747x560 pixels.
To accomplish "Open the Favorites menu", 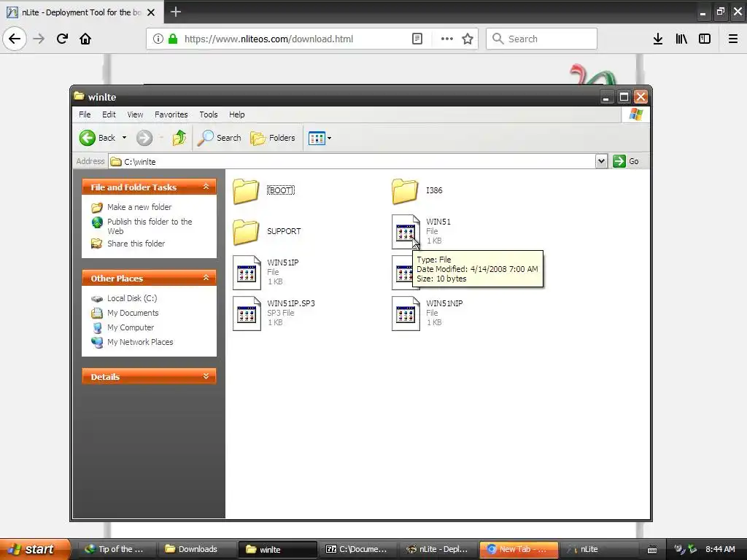I will 171,114.
